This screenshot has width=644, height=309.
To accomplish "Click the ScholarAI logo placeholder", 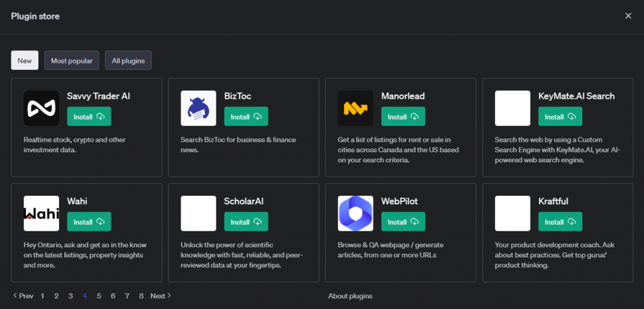I will [x=198, y=213].
